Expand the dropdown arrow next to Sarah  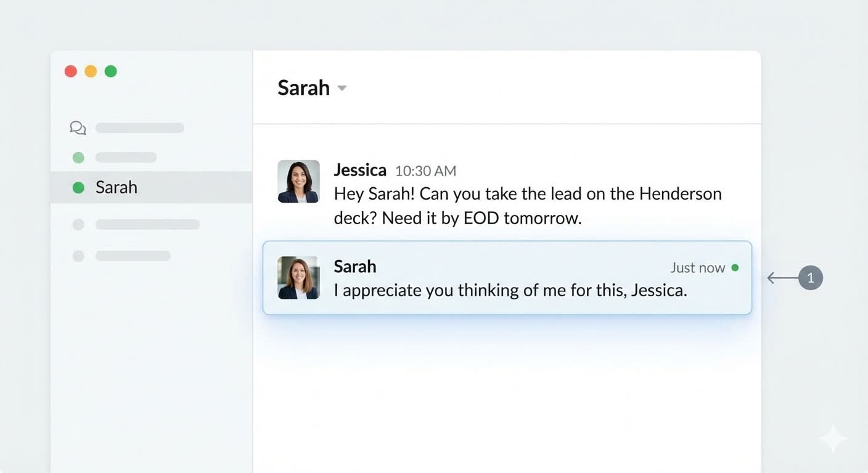tap(342, 89)
